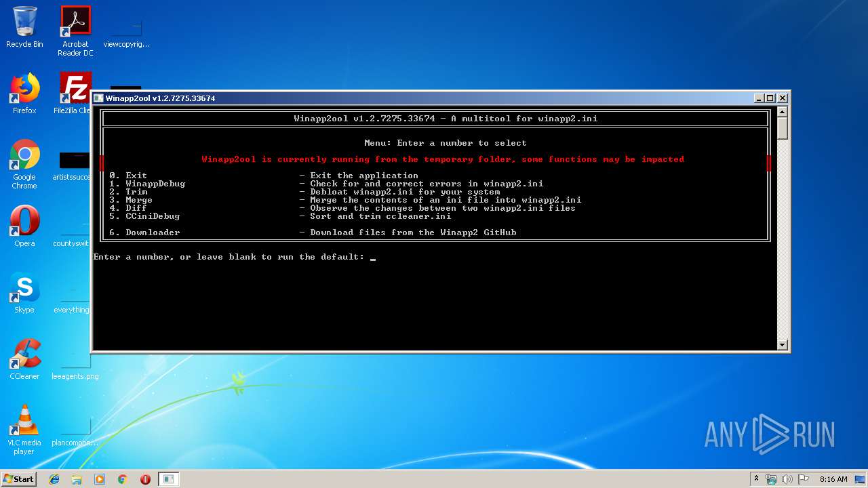Open the artistssucce... desktop file
Screen dimensions: 868x488
pos(71,166)
